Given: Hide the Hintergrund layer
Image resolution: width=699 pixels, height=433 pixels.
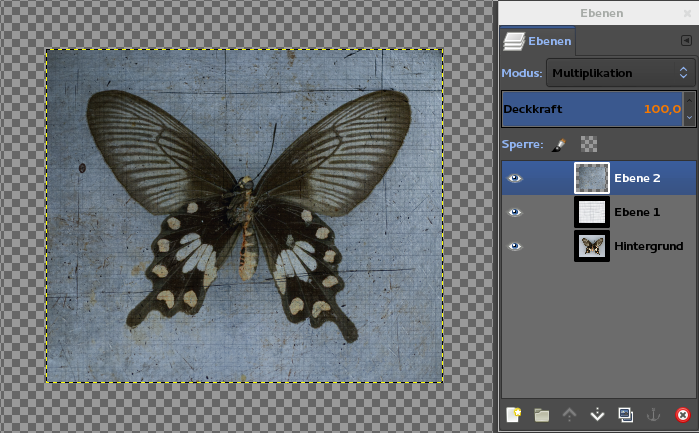Looking at the screenshot, I should click(515, 246).
